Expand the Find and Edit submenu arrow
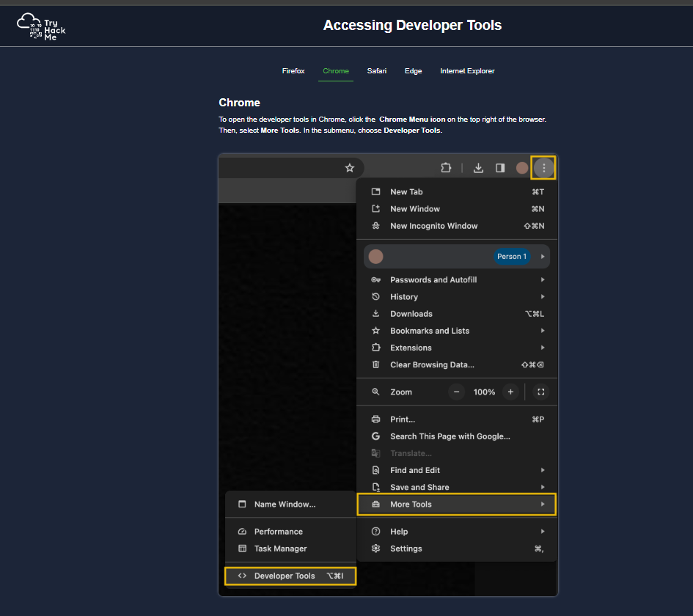The image size is (693, 616). pos(543,470)
